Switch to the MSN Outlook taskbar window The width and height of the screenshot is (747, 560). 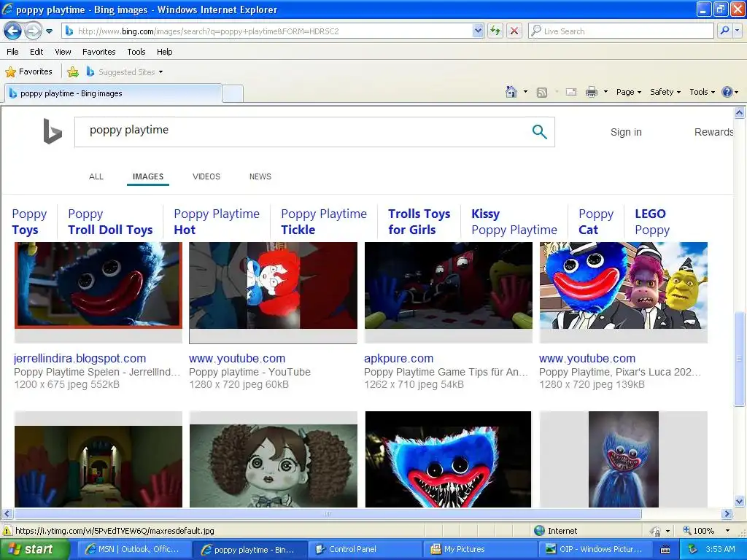point(134,549)
